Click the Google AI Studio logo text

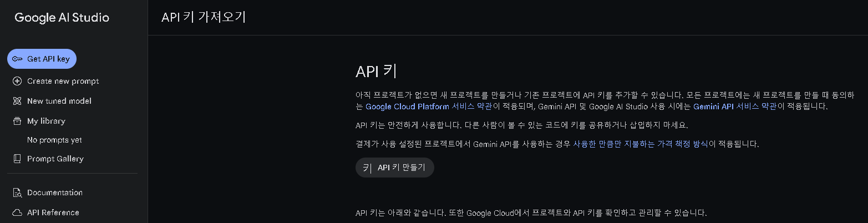[x=62, y=17]
